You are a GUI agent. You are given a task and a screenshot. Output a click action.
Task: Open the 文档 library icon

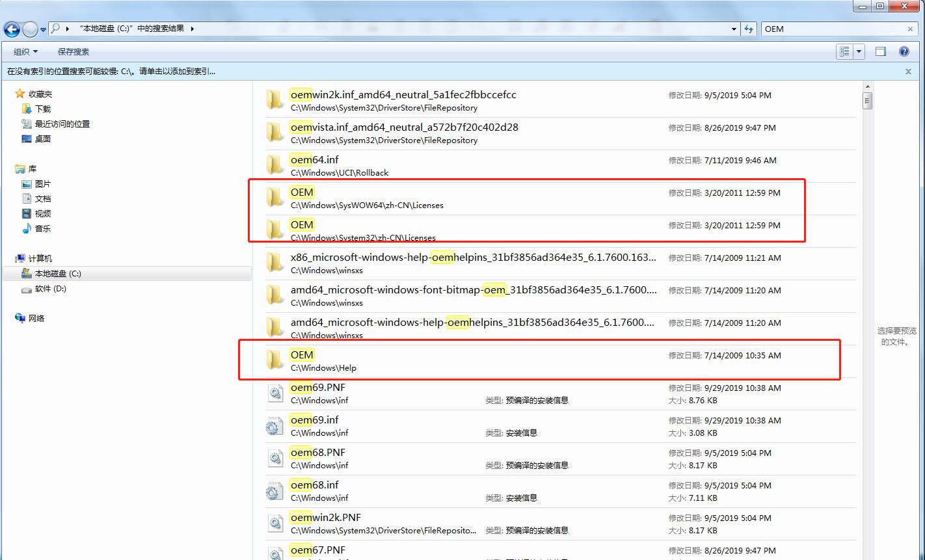coord(27,198)
